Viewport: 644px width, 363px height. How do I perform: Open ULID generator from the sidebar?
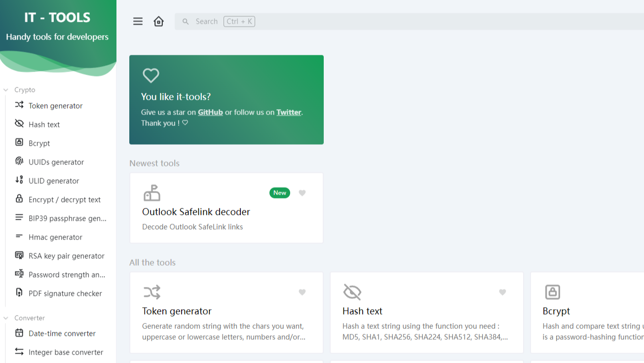pos(54,181)
